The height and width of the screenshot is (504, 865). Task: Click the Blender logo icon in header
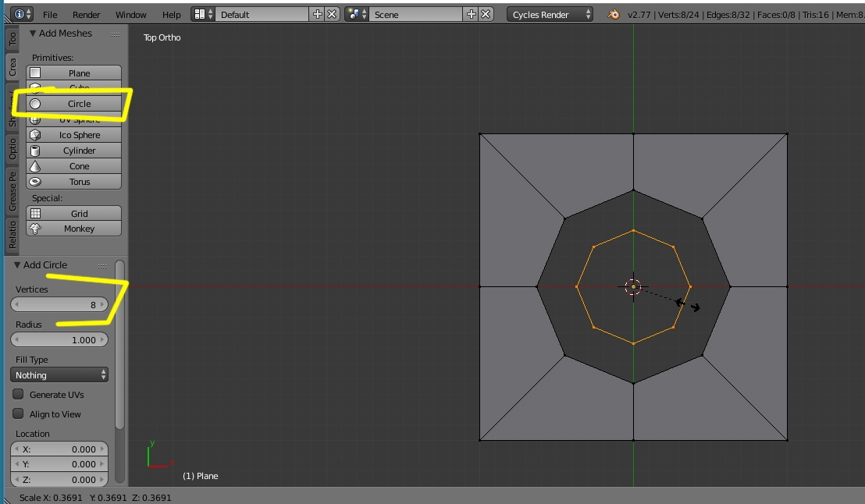coord(614,14)
